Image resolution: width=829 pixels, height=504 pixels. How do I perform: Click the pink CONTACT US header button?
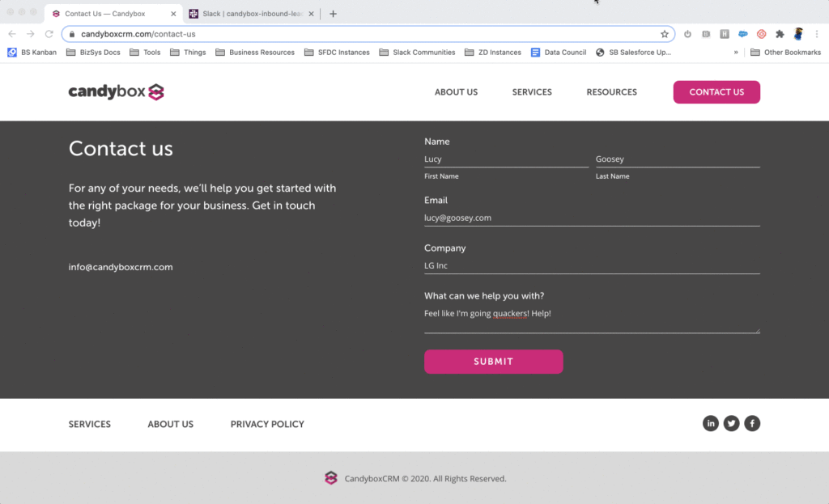tap(716, 92)
